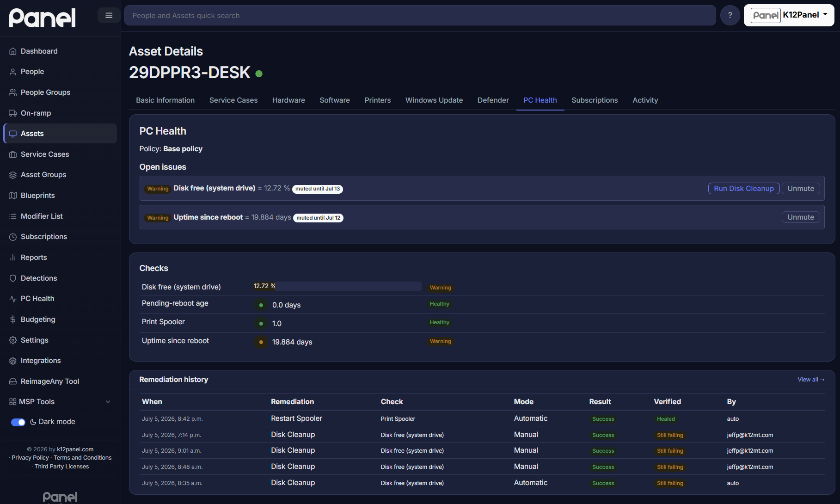Click the Disk free percentage progress bar
This screenshot has width=840, height=504.
337,286
